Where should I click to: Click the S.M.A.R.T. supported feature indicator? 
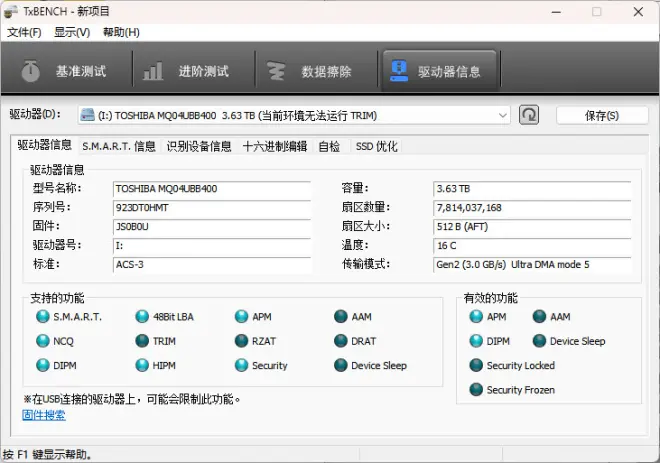point(43,317)
